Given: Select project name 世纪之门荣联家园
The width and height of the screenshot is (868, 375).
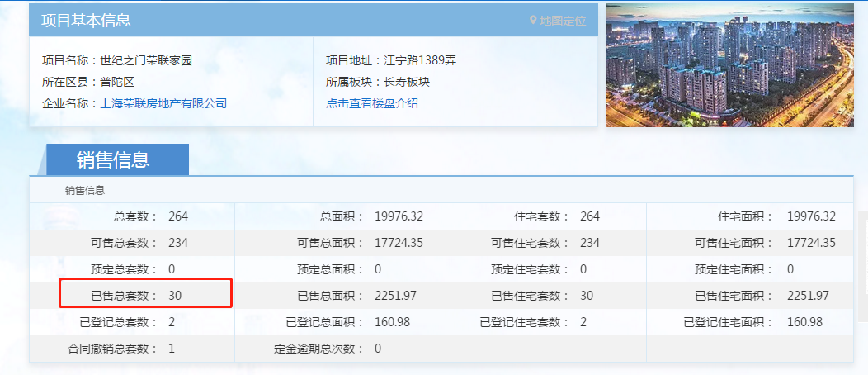Looking at the screenshot, I should 146,61.
